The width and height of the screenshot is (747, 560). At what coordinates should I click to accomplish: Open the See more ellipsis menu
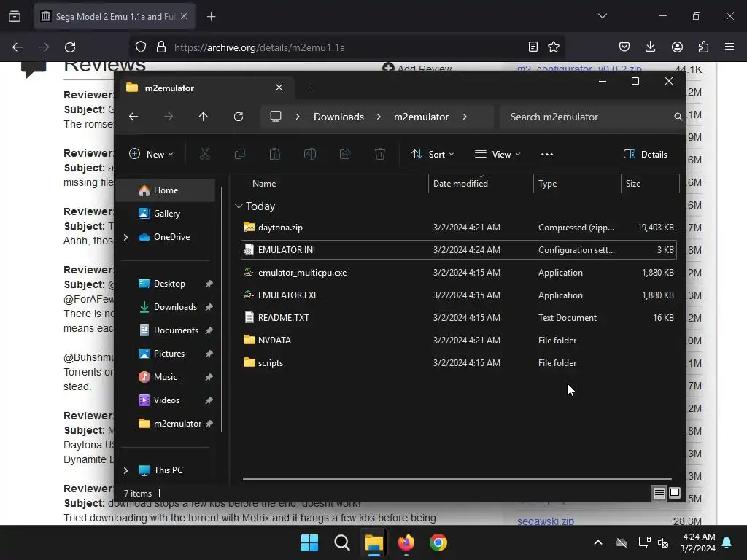point(547,155)
